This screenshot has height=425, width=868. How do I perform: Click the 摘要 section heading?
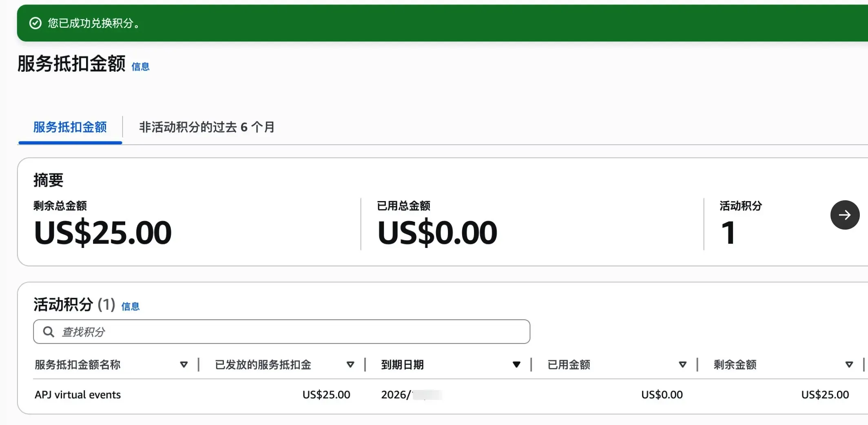[49, 180]
